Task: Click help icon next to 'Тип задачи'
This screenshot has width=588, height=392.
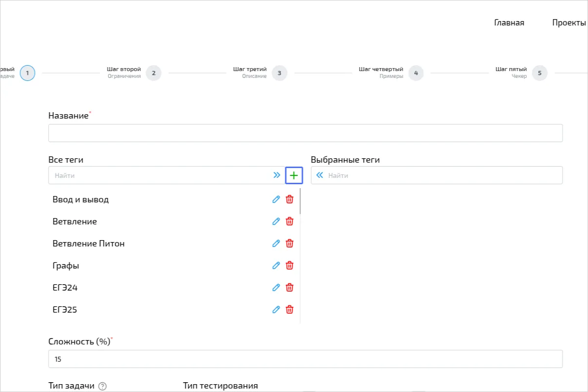Action: [102, 386]
